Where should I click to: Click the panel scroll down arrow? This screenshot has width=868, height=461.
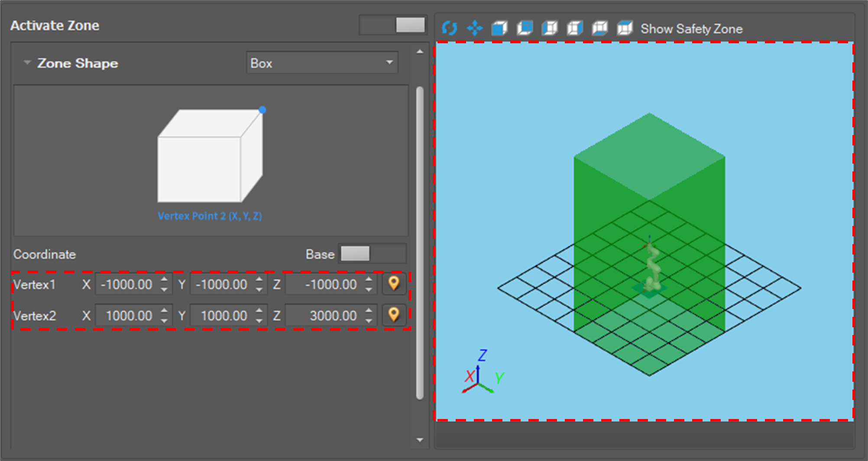[x=420, y=440]
